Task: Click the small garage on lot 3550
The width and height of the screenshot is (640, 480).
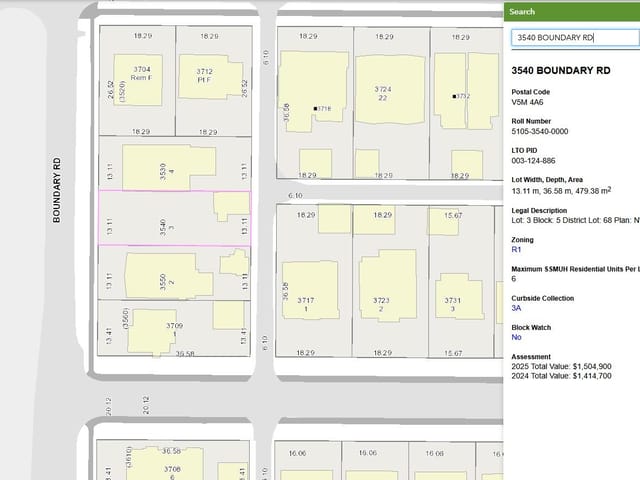Action: pyautogui.click(x=234, y=263)
